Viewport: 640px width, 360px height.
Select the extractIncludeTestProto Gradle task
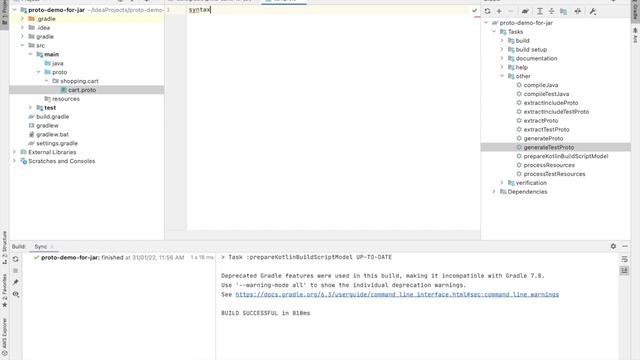point(556,112)
